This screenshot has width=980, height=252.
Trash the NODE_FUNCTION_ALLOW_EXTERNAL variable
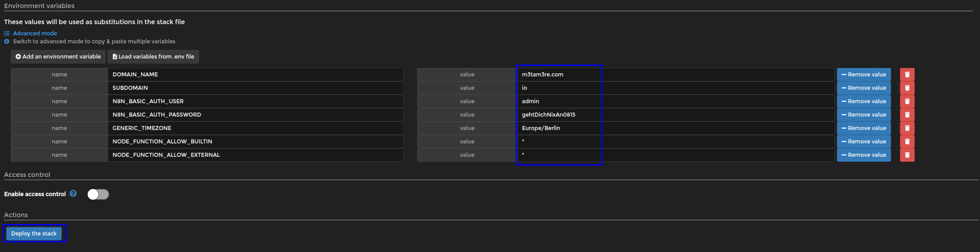pos(907,155)
